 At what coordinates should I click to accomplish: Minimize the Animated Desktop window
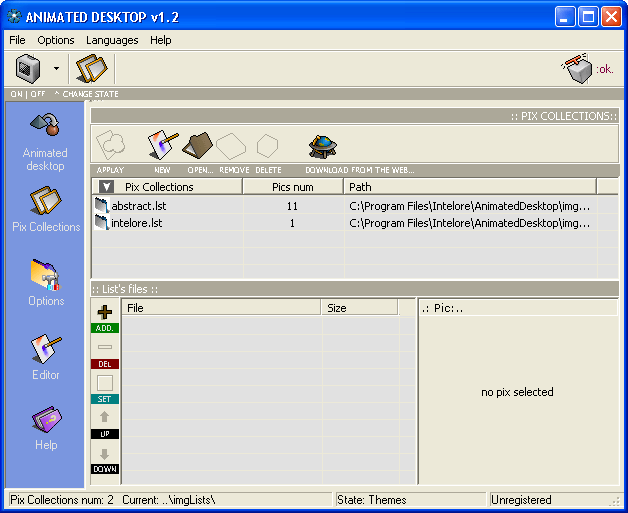pos(565,17)
